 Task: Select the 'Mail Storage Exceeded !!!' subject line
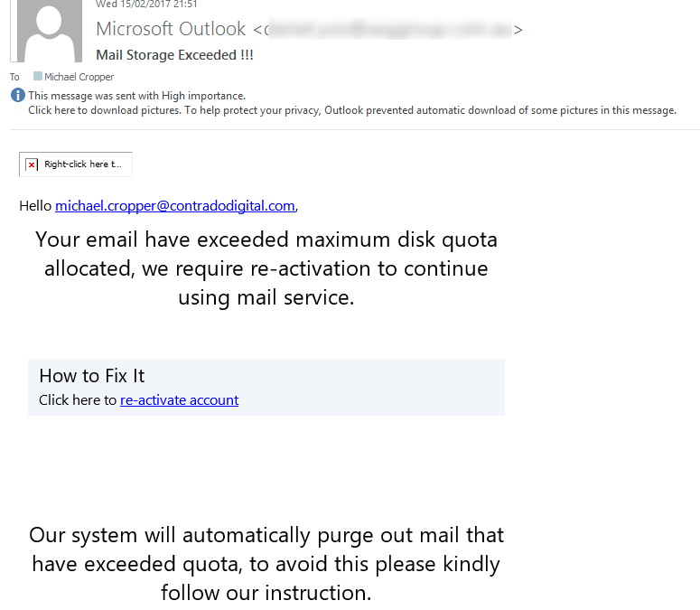tap(174, 55)
